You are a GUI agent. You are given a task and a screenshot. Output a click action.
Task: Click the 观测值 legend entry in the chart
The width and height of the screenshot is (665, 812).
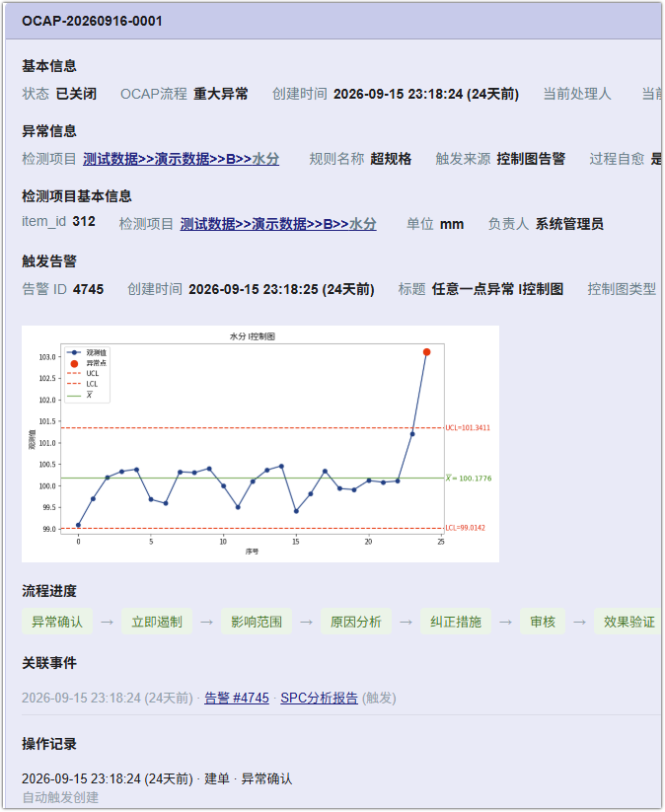[87, 352]
